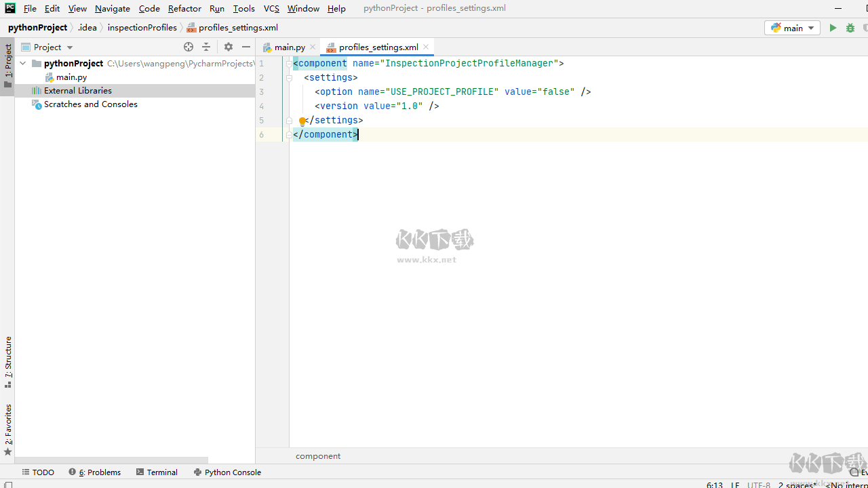Toggle the 1: Project side tab
868x488 pixels.
click(7, 66)
